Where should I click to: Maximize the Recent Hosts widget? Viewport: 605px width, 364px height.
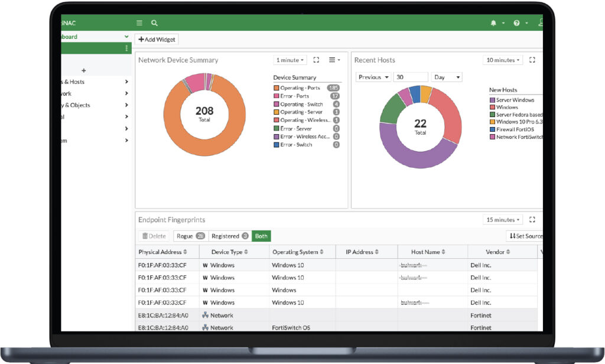click(x=532, y=60)
